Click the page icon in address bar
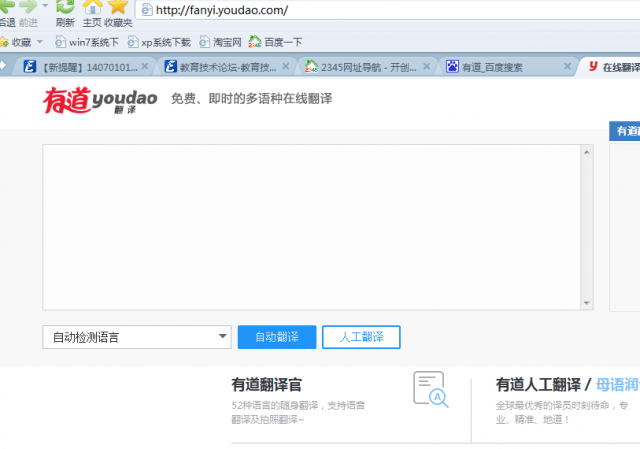640x449 pixels. tap(147, 10)
